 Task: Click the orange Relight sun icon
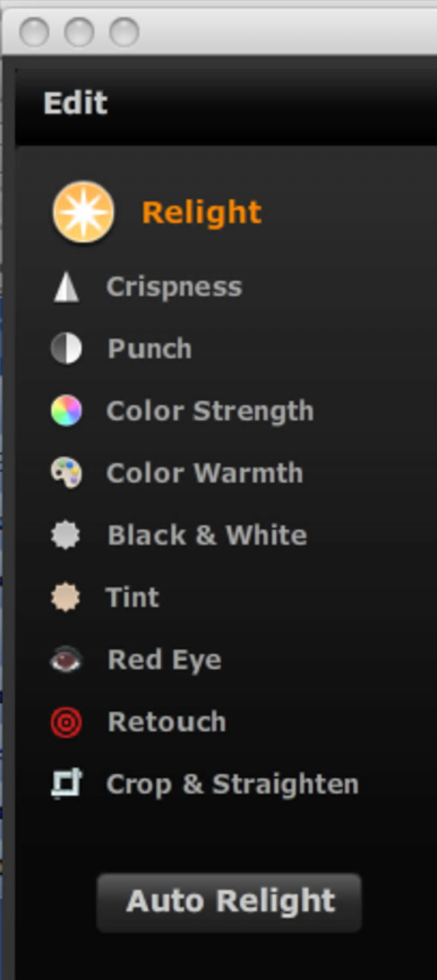coord(83,212)
